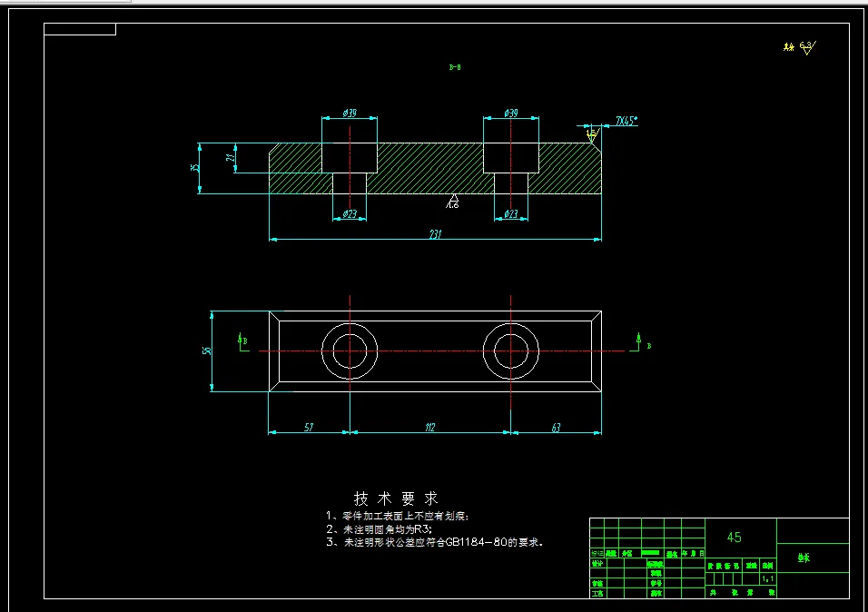Select the small blank box at frame top-left
This screenshot has height=612, width=868.
[x=80, y=29]
